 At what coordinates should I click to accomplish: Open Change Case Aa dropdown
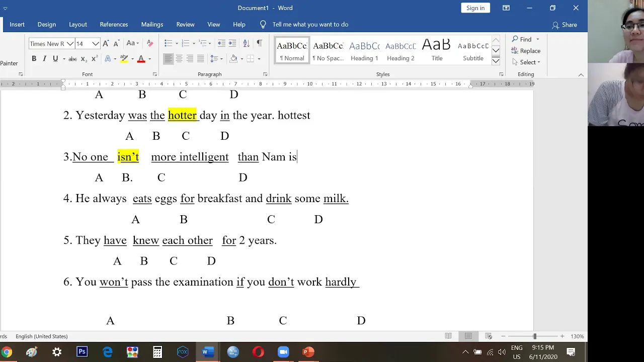coord(132,44)
